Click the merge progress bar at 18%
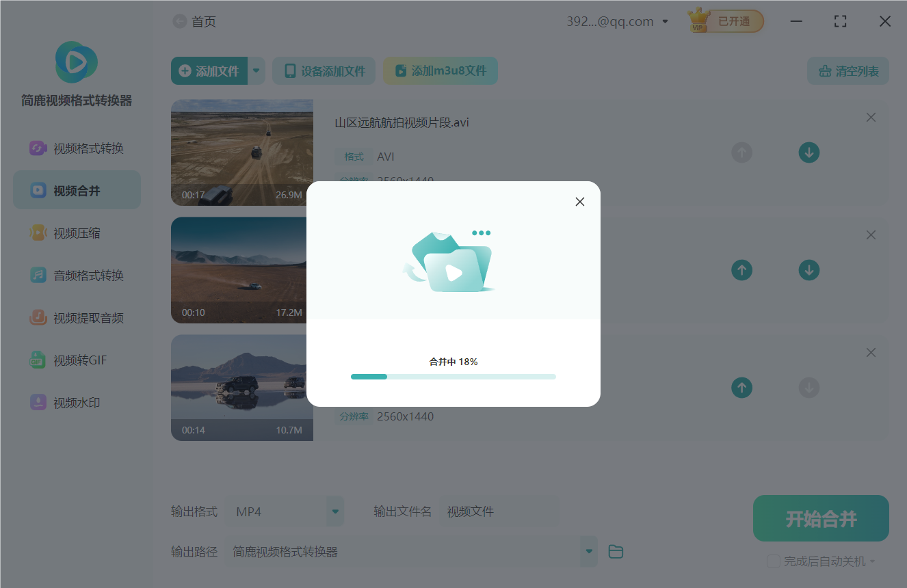Image resolution: width=907 pixels, height=588 pixels. click(x=453, y=376)
